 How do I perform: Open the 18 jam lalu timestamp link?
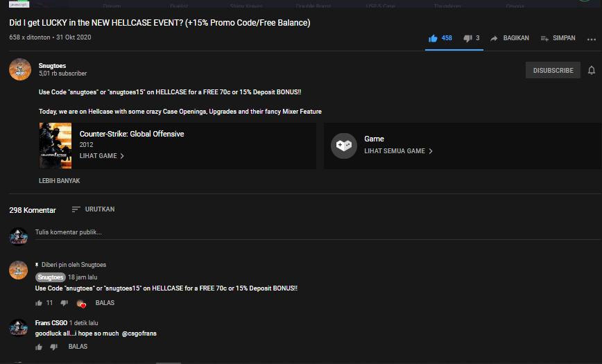pos(83,277)
